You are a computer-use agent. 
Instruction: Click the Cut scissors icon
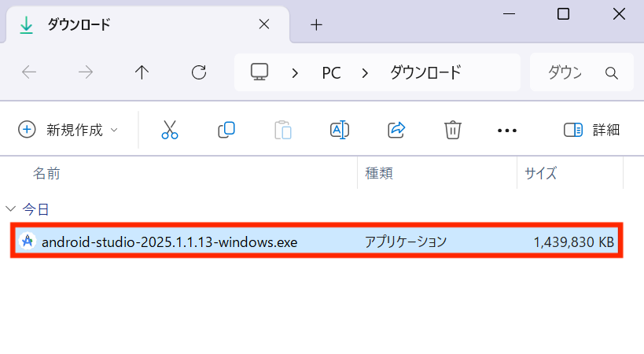(170, 130)
